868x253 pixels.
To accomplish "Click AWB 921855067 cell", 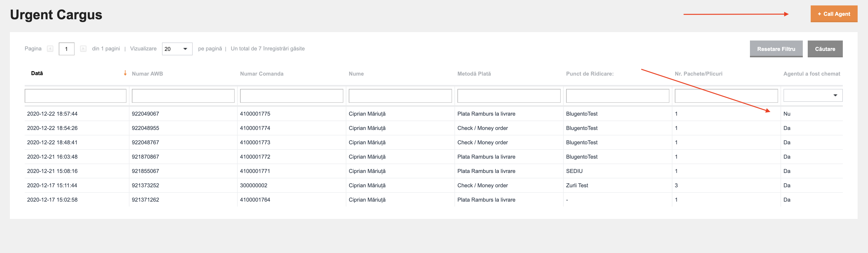I will point(145,171).
